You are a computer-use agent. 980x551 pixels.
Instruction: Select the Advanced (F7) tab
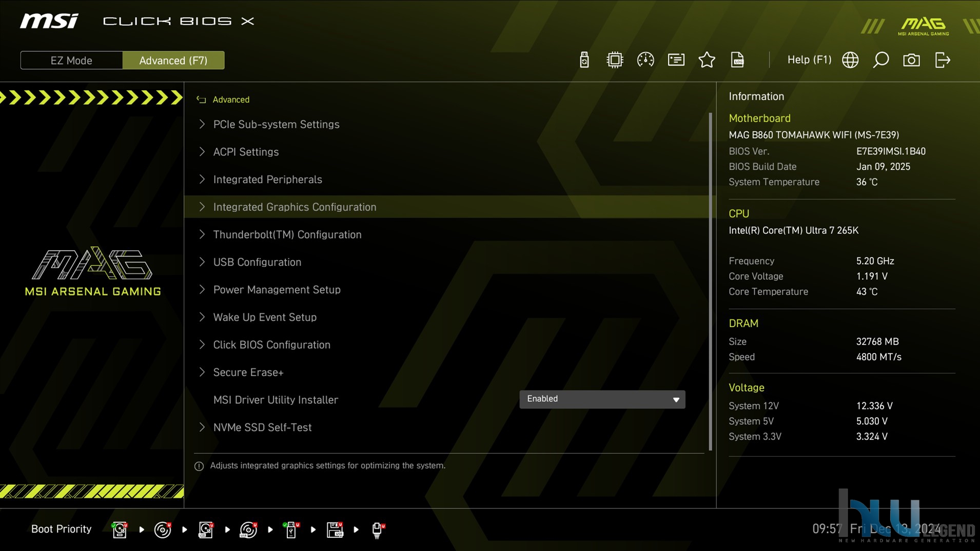click(173, 61)
